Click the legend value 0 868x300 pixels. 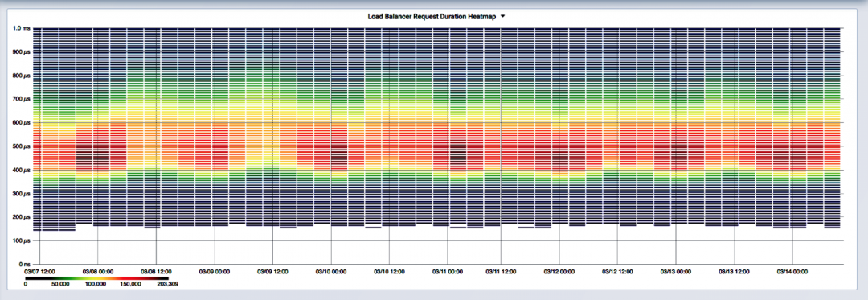tap(27, 283)
